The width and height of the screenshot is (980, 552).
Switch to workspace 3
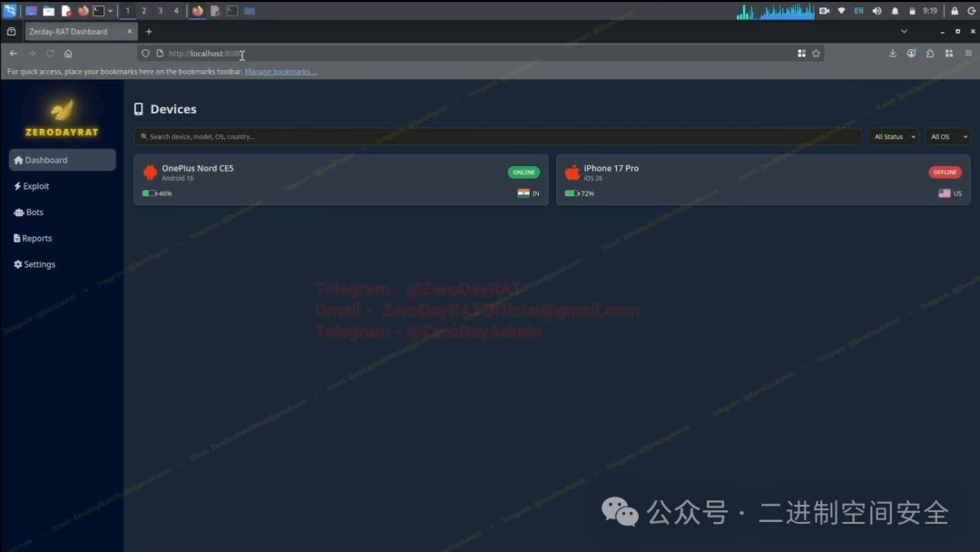coord(160,11)
